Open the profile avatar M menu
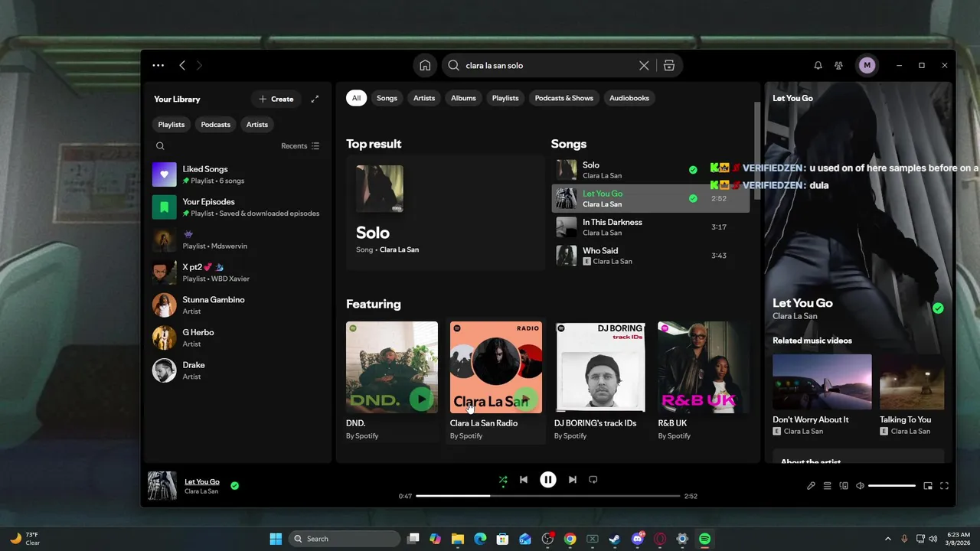The image size is (980, 551). (x=867, y=65)
